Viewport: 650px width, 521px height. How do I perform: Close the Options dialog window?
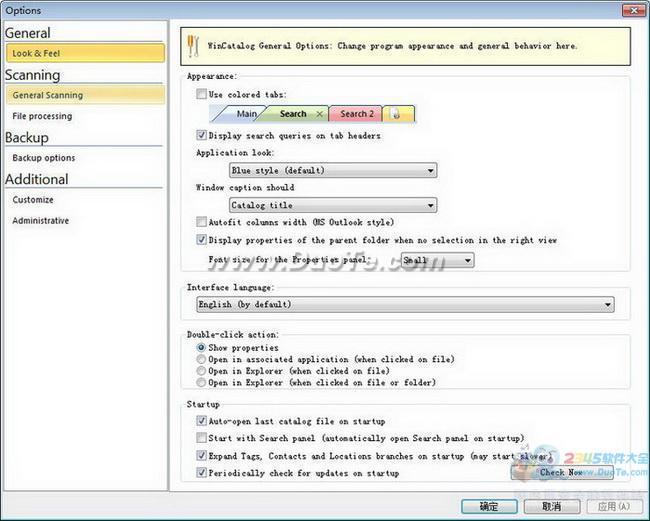click(634, 10)
